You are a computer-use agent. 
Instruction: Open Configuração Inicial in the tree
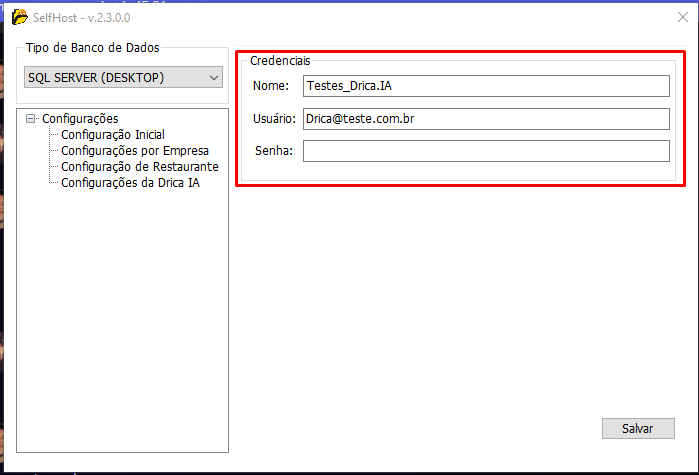pyautogui.click(x=112, y=135)
